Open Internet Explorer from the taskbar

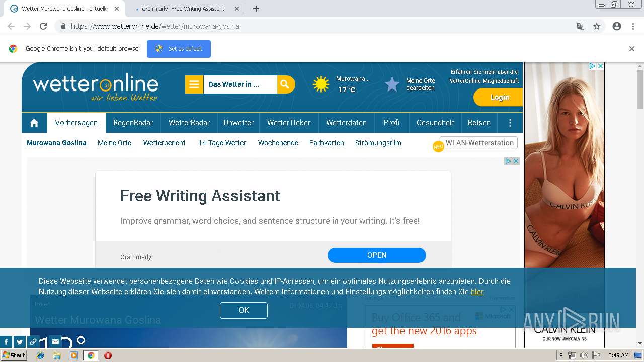coord(40,355)
